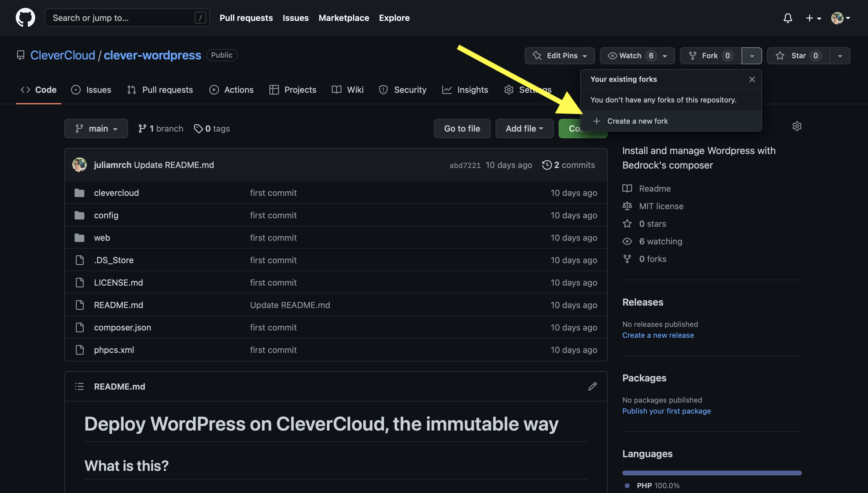Open the main branch selector
The width and height of the screenshot is (868, 493).
click(96, 129)
